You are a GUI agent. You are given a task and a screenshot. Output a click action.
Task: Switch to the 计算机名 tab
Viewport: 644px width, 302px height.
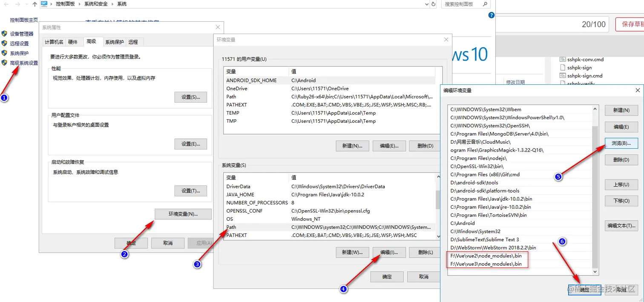click(x=54, y=42)
